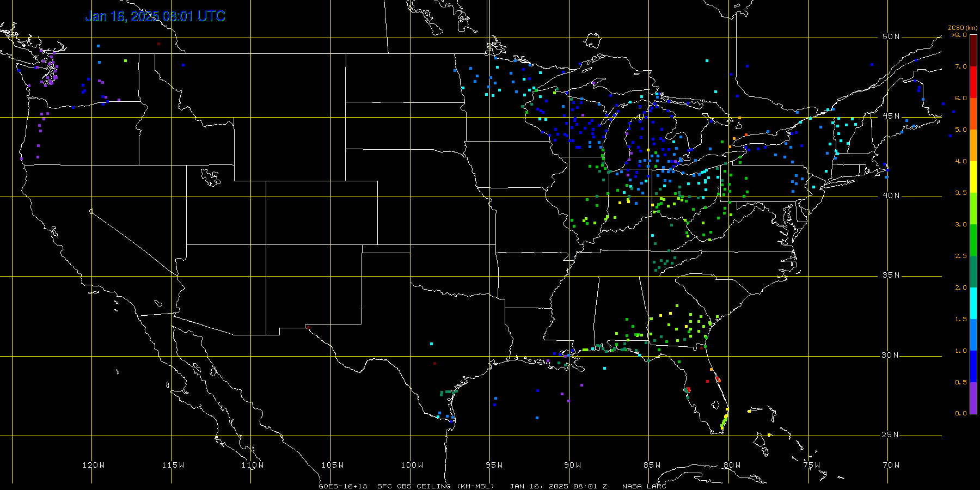980x490 pixels.
Task: Click the yellow 3.5–4.0 colorbar segment
Action: point(973,177)
